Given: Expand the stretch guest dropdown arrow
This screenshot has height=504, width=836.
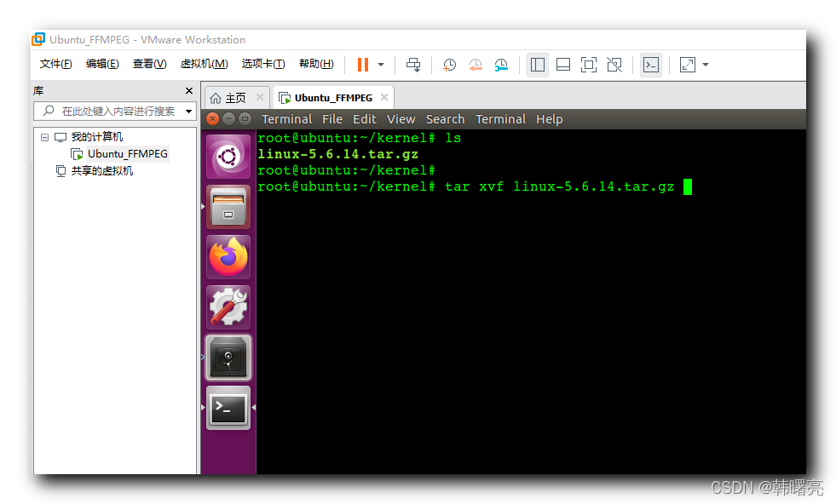Looking at the screenshot, I should coord(706,65).
